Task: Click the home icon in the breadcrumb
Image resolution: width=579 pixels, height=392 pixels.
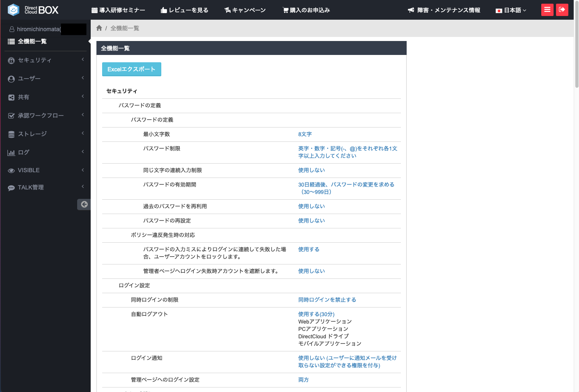Action: [99, 27]
